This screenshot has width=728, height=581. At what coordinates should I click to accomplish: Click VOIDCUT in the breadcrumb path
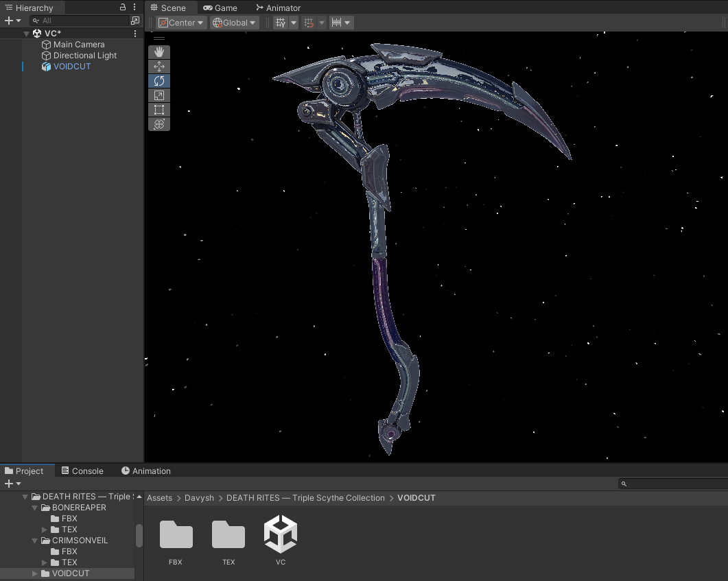tap(416, 498)
